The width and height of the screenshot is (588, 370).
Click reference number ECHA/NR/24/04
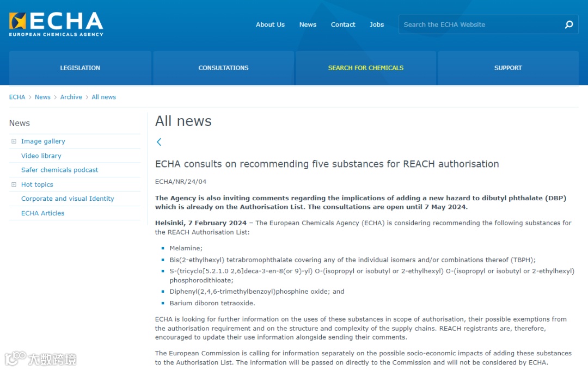coord(181,181)
